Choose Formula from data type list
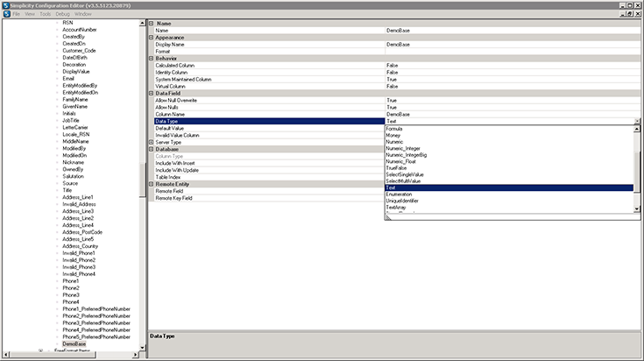Image resolution: width=644 pixels, height=361 pixels. click(509, 129)
